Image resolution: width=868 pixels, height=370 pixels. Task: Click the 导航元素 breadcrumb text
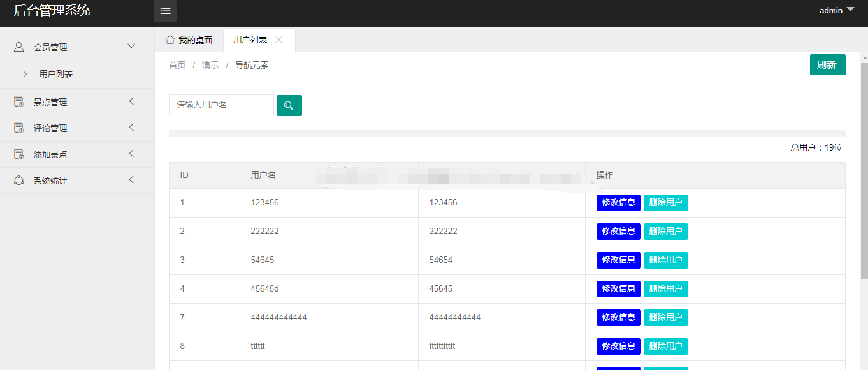[252, 65]
